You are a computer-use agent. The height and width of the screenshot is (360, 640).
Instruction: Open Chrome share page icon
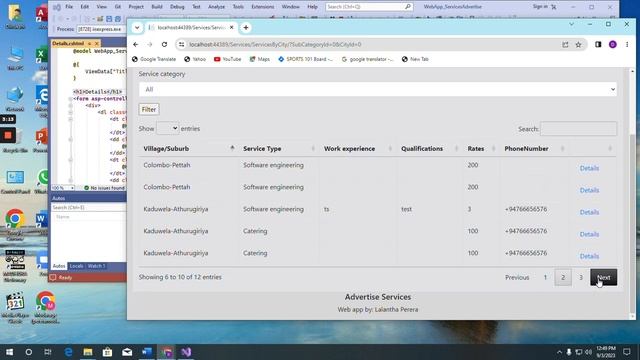point(565,44)
